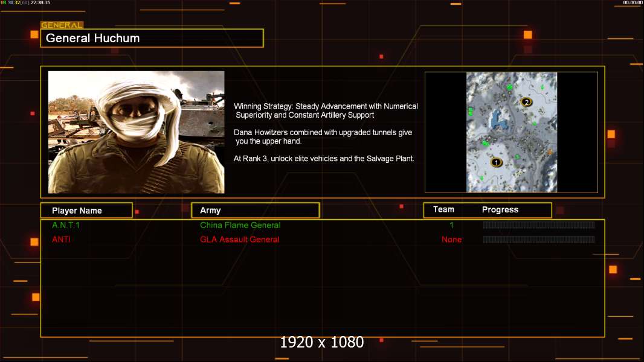This screenshot has height=362, width=644.
Task: Select player A.N.T.1 row name
Action: [66, 225]
